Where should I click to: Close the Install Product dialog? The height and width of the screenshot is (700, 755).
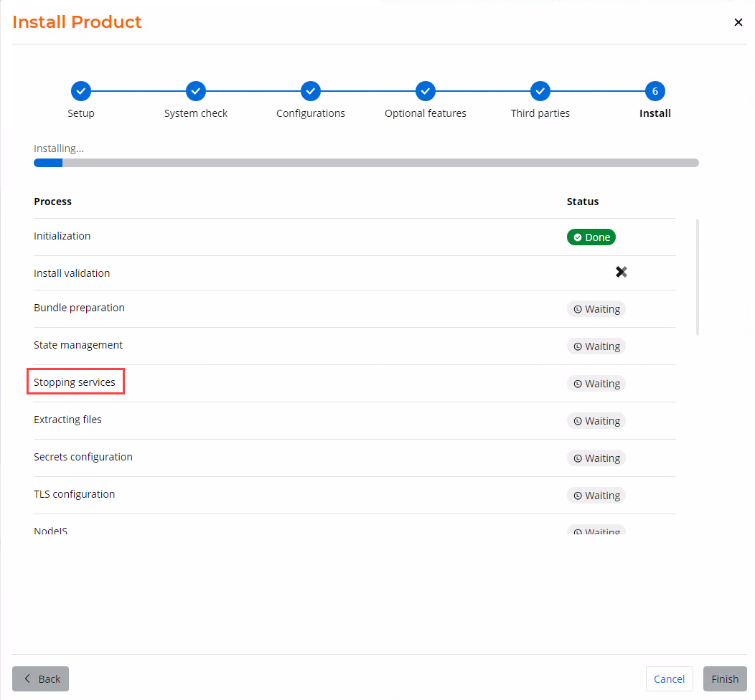[x=738, y=22]
